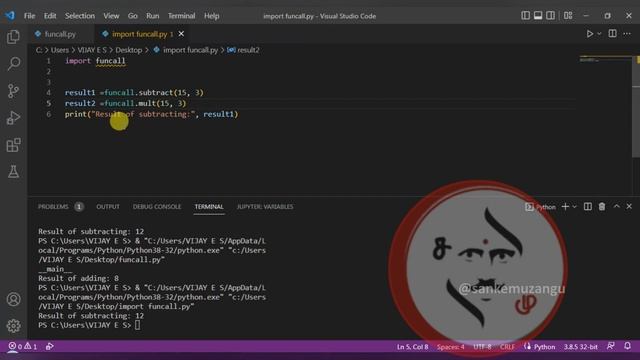The width and height of the screenshot is (640, 360).
Task: Create new terminal with plus icon
Action: pos(565,207)
